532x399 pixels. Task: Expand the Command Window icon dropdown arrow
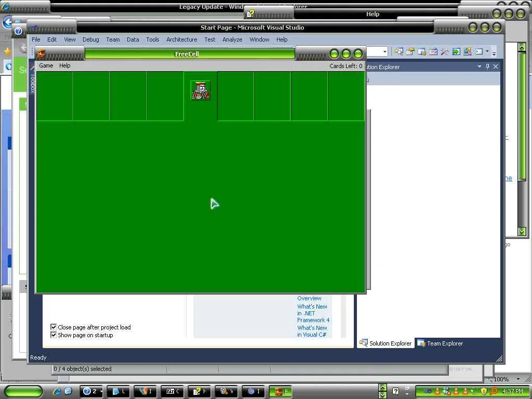487,51
